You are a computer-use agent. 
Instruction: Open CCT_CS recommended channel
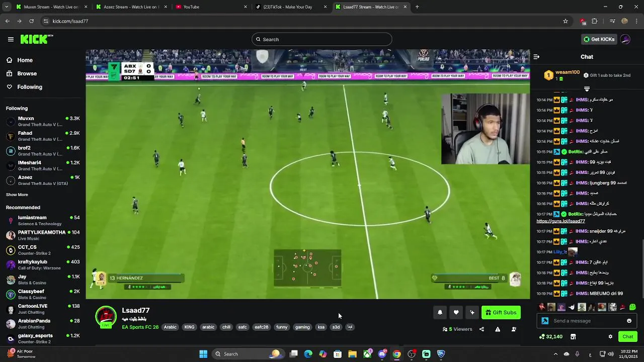pos(43,250)
